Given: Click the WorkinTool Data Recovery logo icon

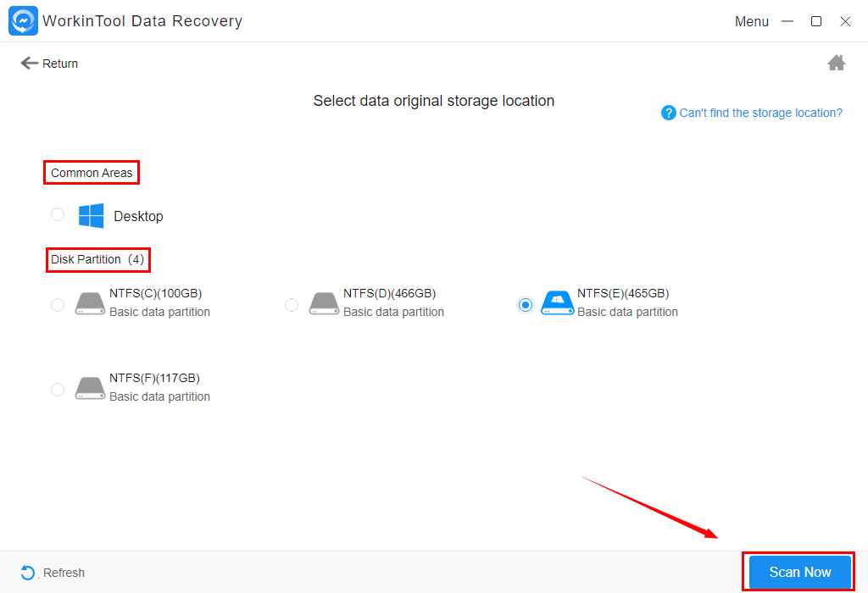Looking at the screenshot, I should (x=23, y=21).
